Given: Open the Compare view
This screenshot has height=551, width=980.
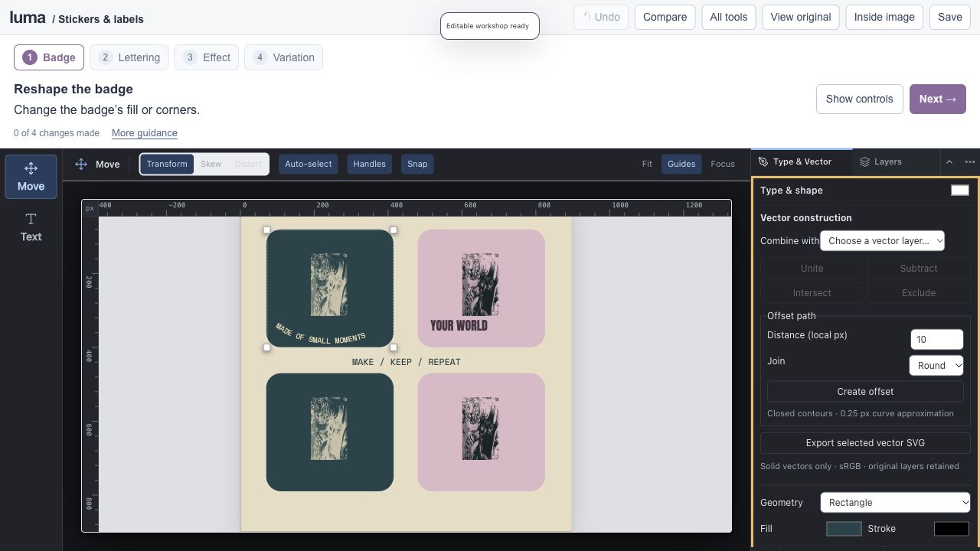Looking at the screenshot, I should coord(665,17).
